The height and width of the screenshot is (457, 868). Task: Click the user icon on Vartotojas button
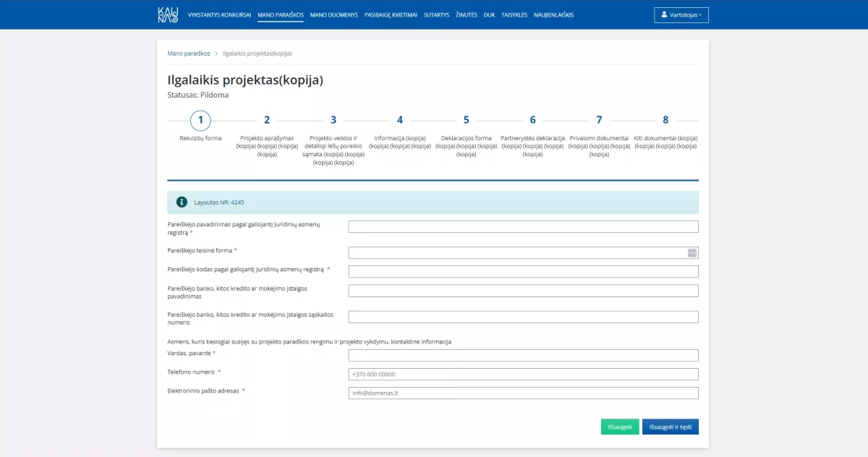pyautogui.click(x=664, y=14)
